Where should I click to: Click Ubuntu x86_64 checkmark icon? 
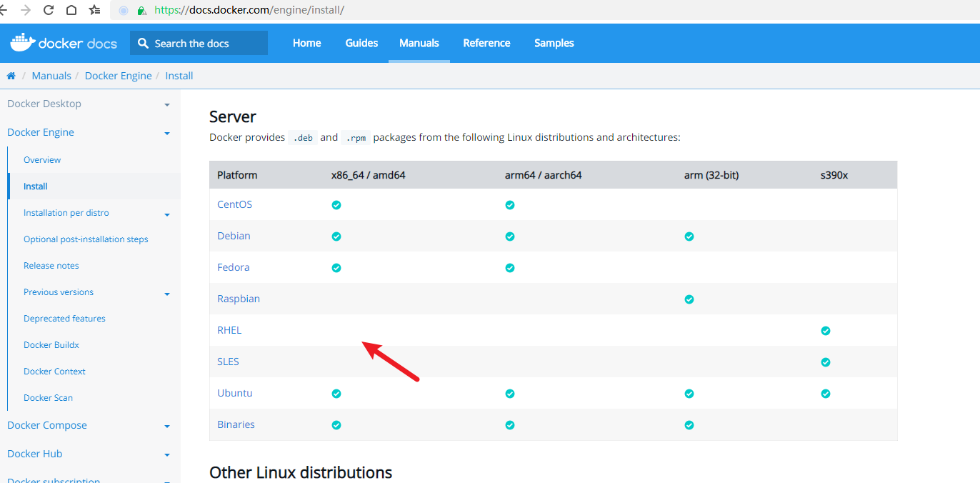click(336, 394)
